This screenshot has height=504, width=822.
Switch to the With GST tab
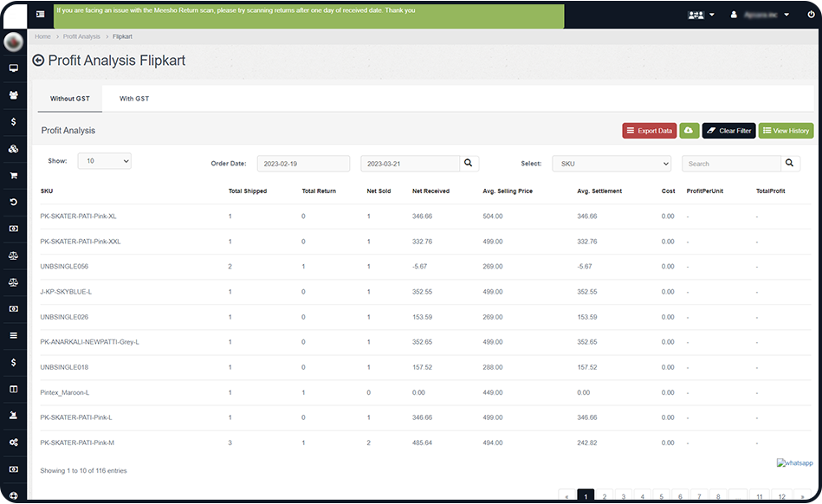pyautogui.click(x=134, y=99)
